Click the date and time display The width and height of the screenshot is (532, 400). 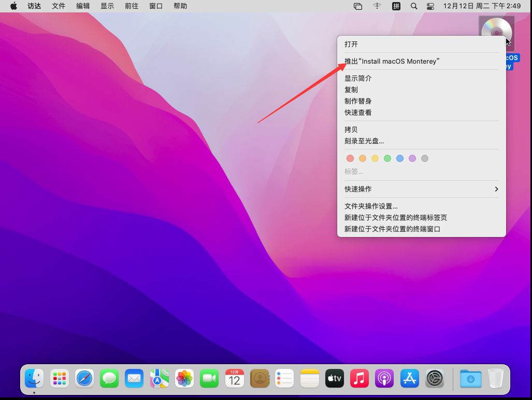[482, 6]
